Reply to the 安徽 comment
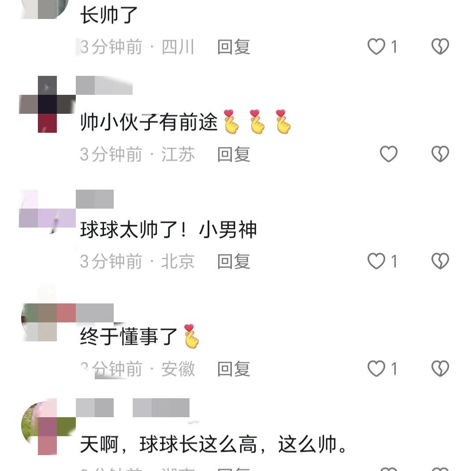 [x=234, y=369]
